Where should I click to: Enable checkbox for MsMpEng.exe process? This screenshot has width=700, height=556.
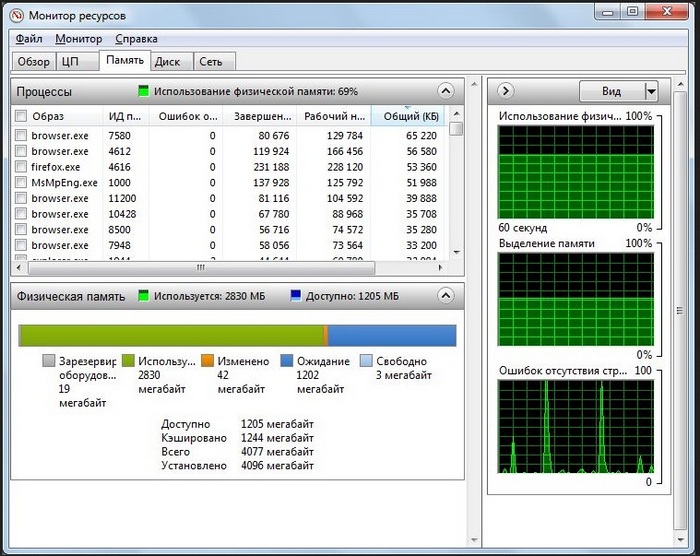(21, 183)
